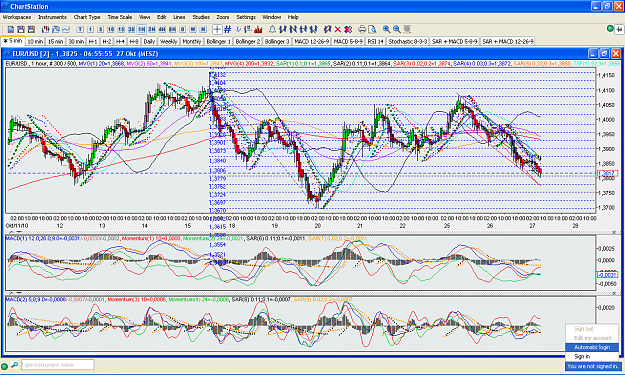Select the 1 minute time scale button
This screenshot has height=375, width=625.
tap(90, 29)
